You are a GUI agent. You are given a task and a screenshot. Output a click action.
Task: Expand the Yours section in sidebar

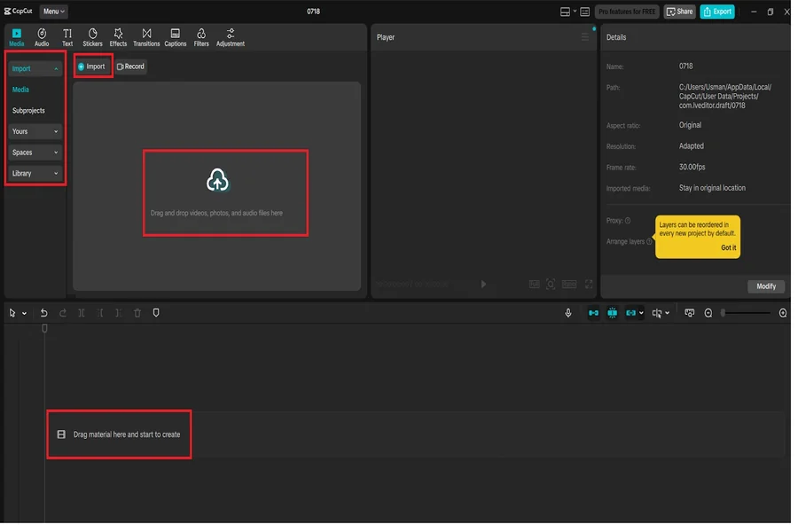[35, 131]
